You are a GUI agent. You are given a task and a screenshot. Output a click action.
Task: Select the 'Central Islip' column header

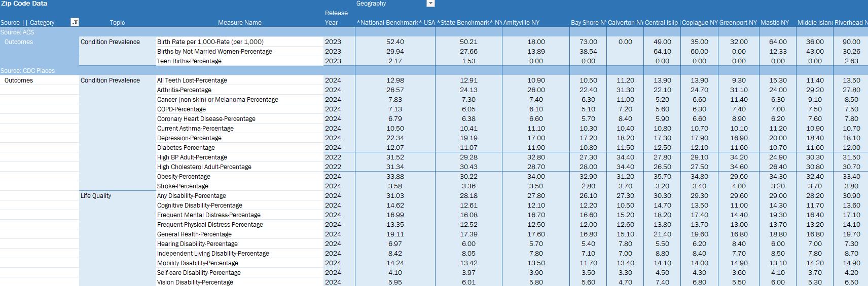[662, 23]
